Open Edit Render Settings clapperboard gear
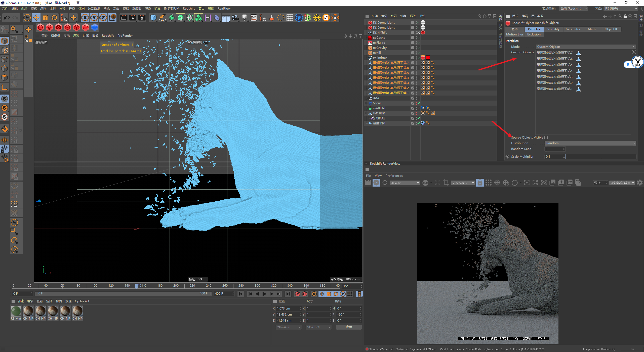This screenshot has width=644, height=352. [x=142, y=18]
